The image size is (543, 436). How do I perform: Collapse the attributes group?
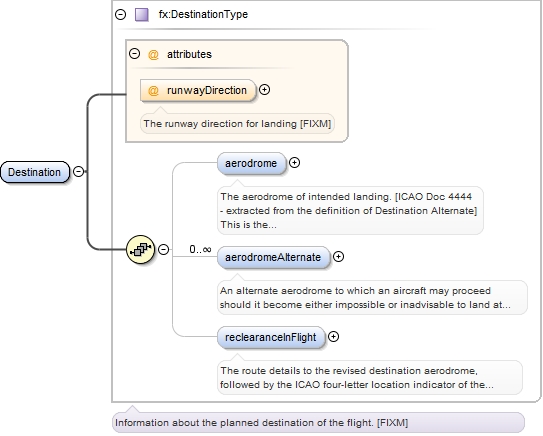point(134,54)
